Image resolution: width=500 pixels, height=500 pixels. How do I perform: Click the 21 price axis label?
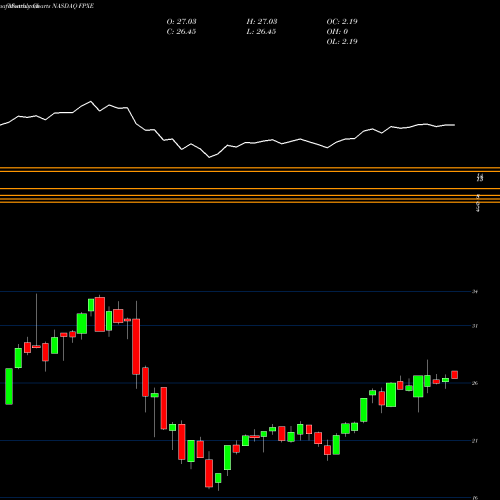coord(475,441)
